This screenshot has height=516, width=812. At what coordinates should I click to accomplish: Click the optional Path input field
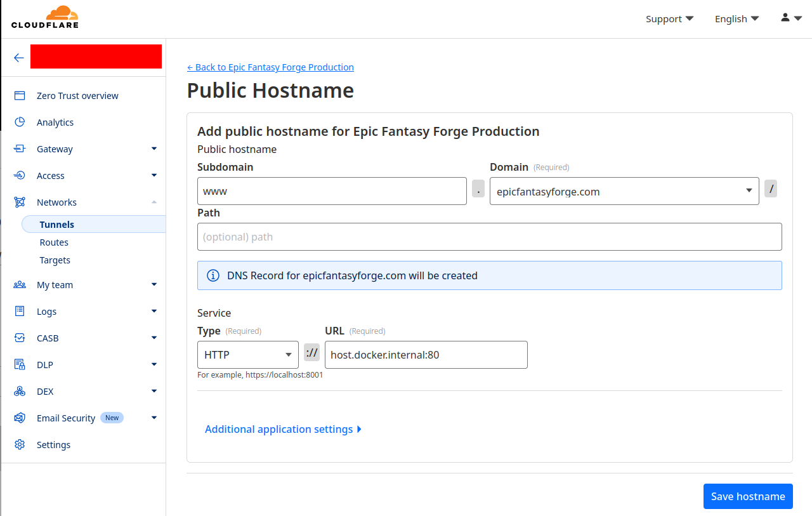tap(489, 237)
